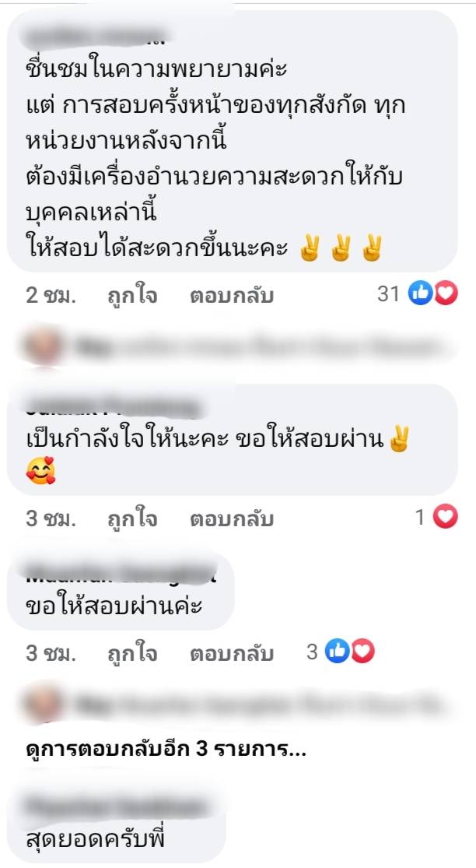Like the 2 ชม. comment via ถูกใจ

(132, 296)
